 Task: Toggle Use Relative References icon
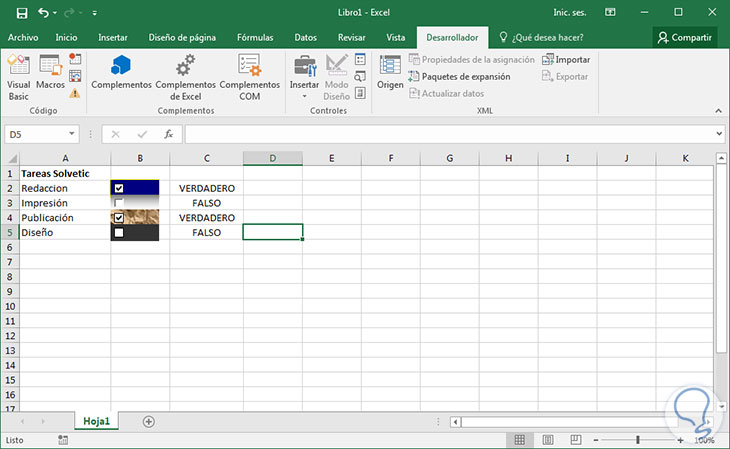pos(75,76)
